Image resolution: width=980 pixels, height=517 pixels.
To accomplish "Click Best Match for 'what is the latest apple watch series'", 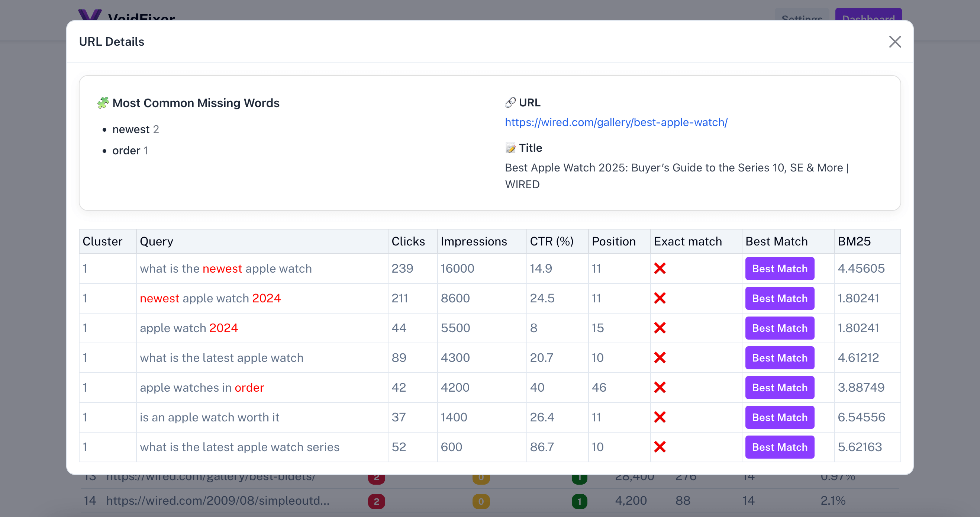I will 779,447.
